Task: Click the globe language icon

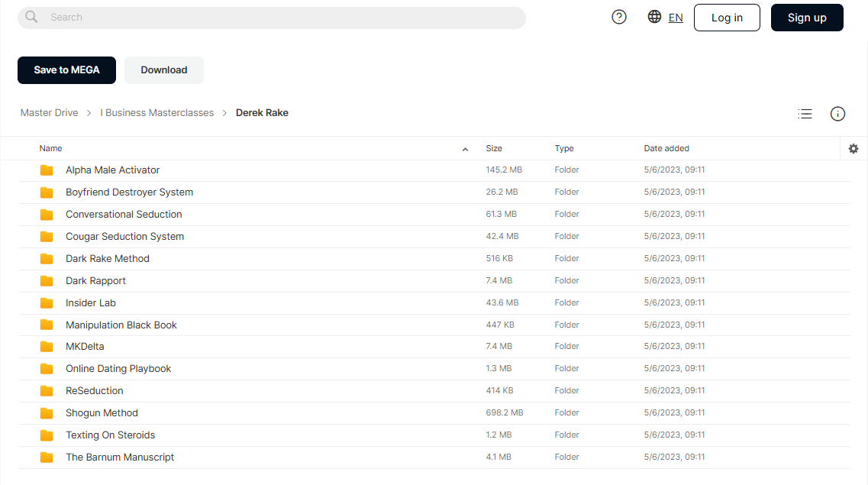Action: (654, 17)
